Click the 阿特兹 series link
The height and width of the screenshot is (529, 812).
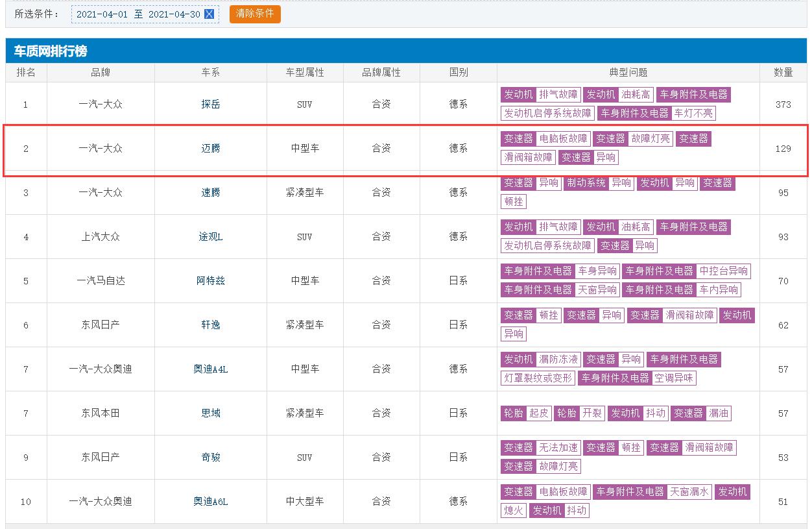point(210,281)
